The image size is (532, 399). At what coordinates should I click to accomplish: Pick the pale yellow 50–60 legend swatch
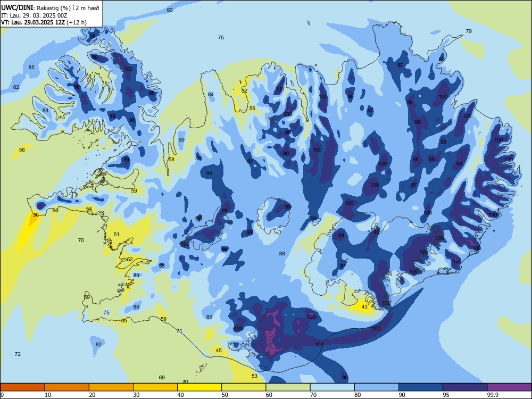tap(244, 387)
